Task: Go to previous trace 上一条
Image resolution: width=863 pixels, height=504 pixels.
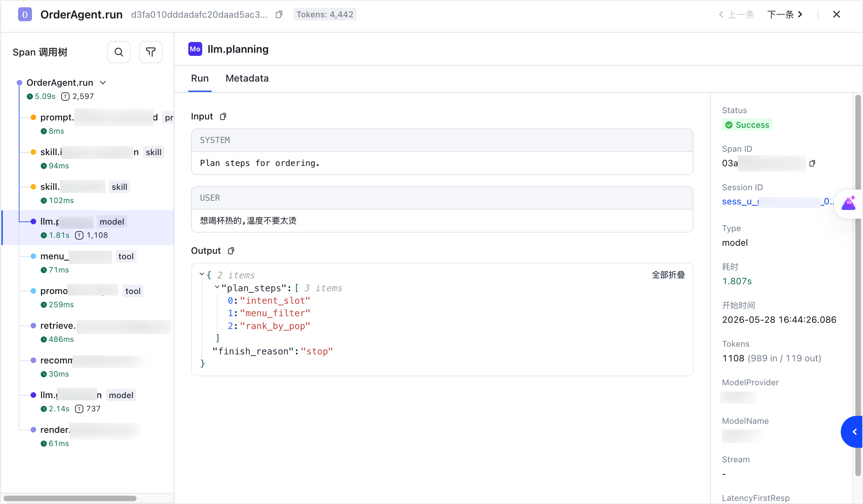Action: point(737,15)
